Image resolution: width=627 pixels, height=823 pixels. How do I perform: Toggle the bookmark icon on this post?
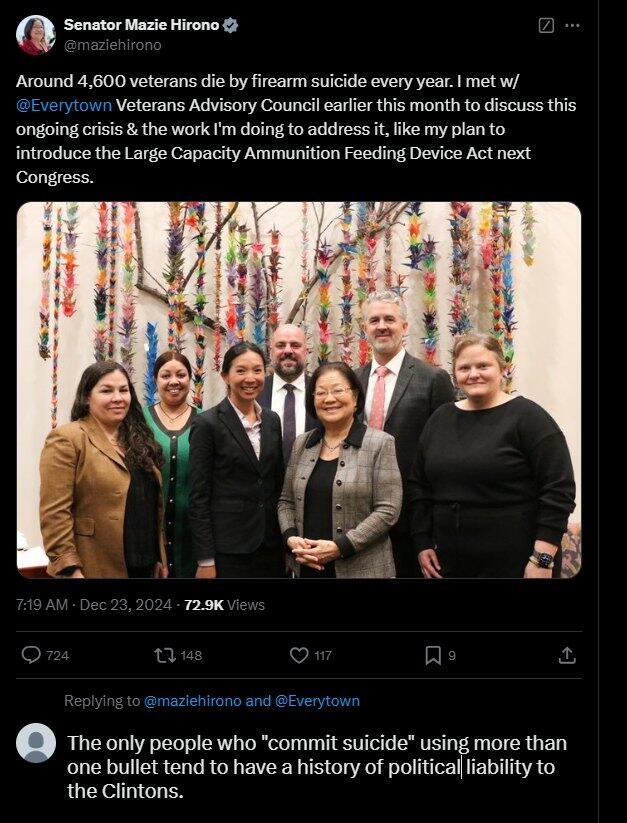point(432,655)
